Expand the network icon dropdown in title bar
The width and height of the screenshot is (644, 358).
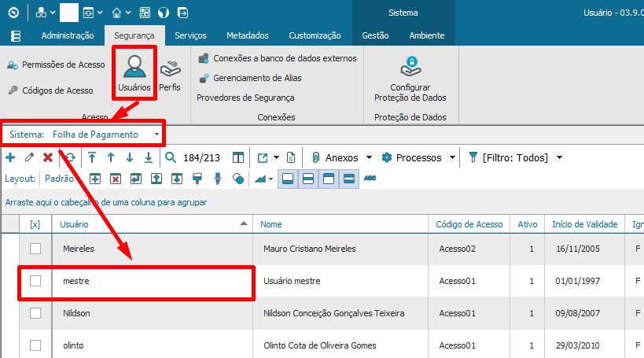point(53,13)
